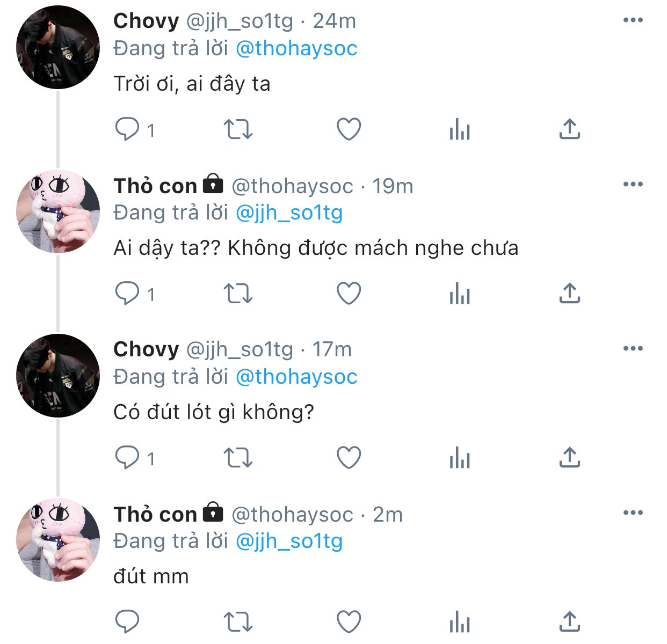
Task: Share Chovy's 24m tweet
Action: click(x=569, y=129)
